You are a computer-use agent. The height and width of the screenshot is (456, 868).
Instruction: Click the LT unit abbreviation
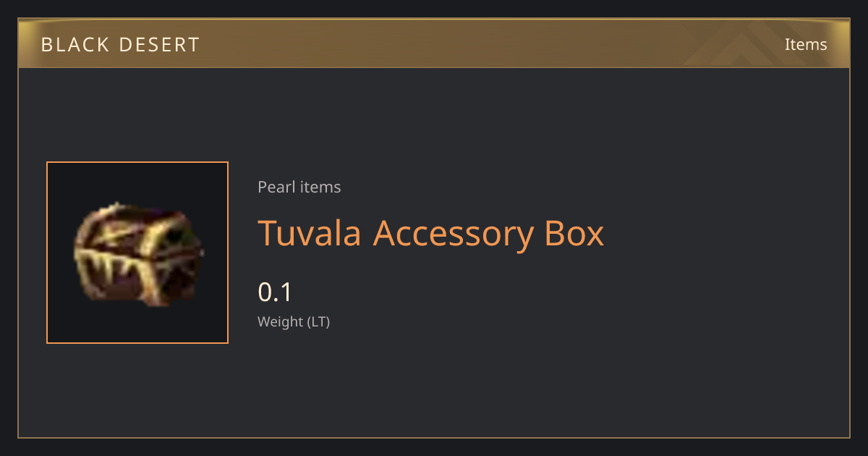click(318, 322)
